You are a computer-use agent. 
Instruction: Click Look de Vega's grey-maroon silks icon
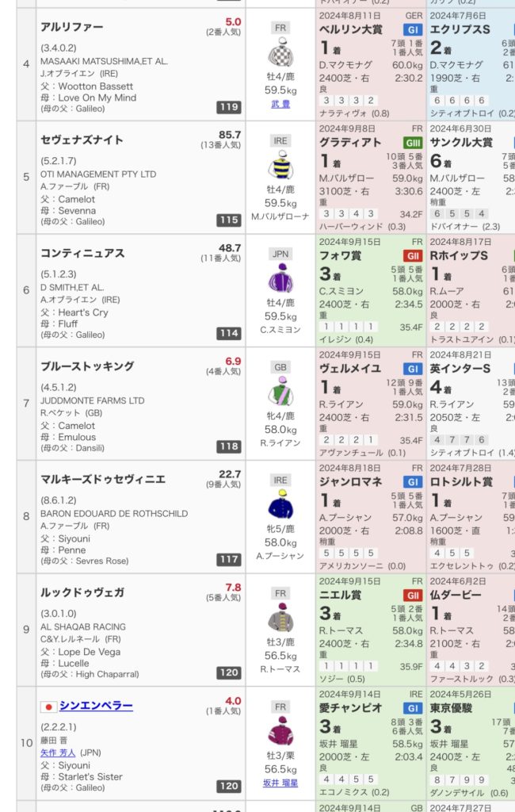(280, 619)
